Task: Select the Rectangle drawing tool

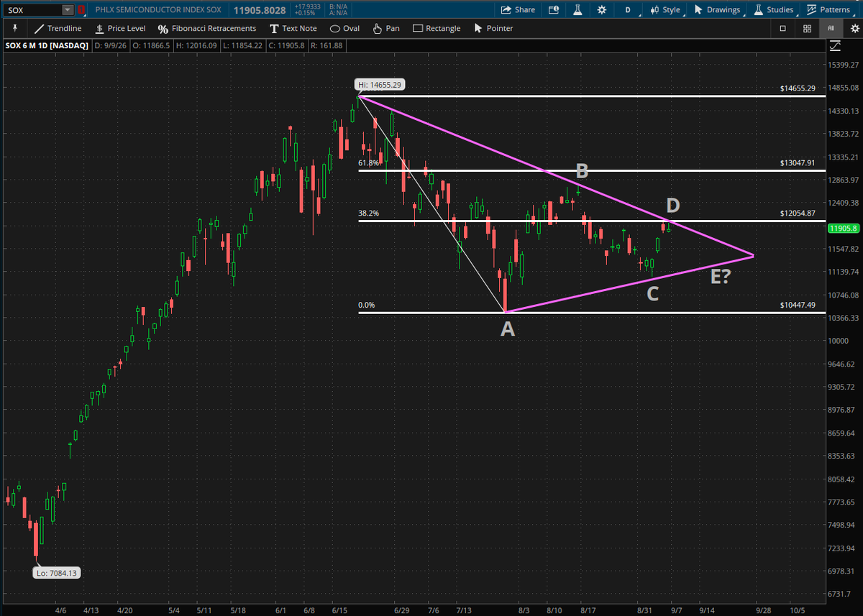Action: pos(437,29)
